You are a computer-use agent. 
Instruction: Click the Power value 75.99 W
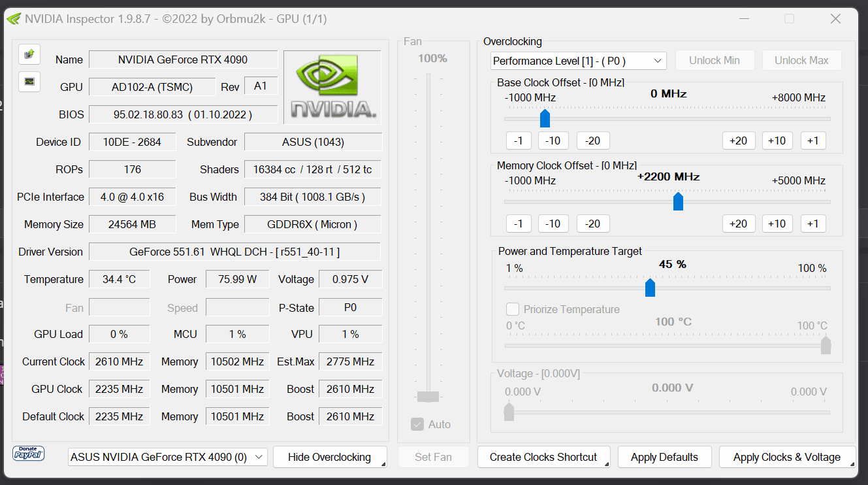[237, 279]
